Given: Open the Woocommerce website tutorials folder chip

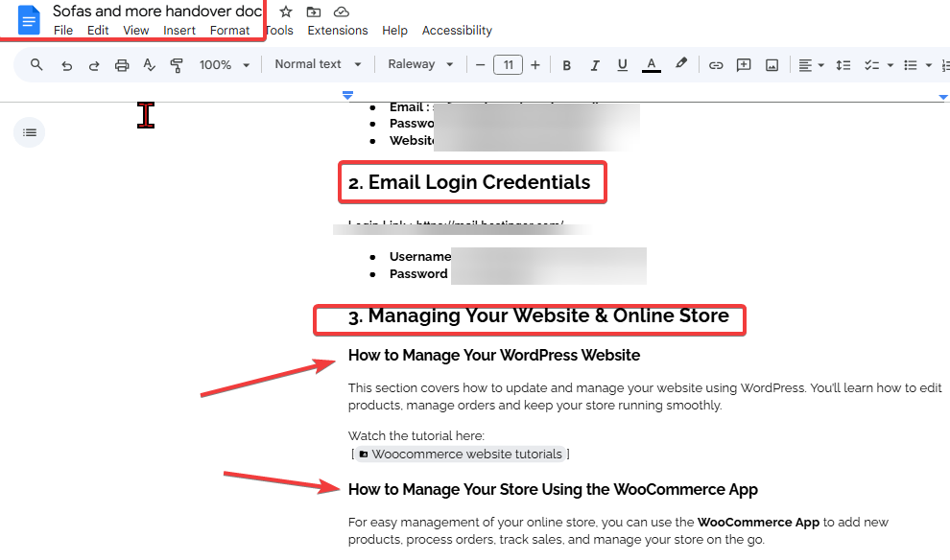Looking at the screenshot, I should pyautogui.click(x=461, y=455).
